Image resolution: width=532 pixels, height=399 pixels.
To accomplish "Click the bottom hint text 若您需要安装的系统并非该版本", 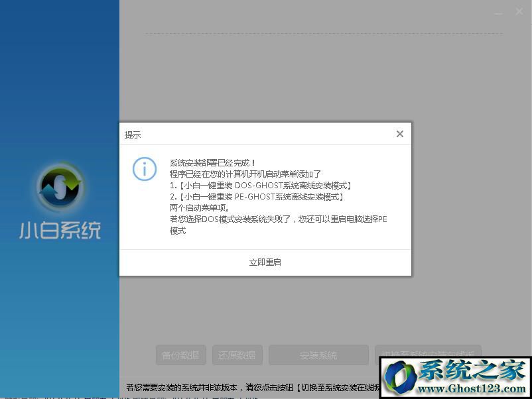I will point(253,387).
